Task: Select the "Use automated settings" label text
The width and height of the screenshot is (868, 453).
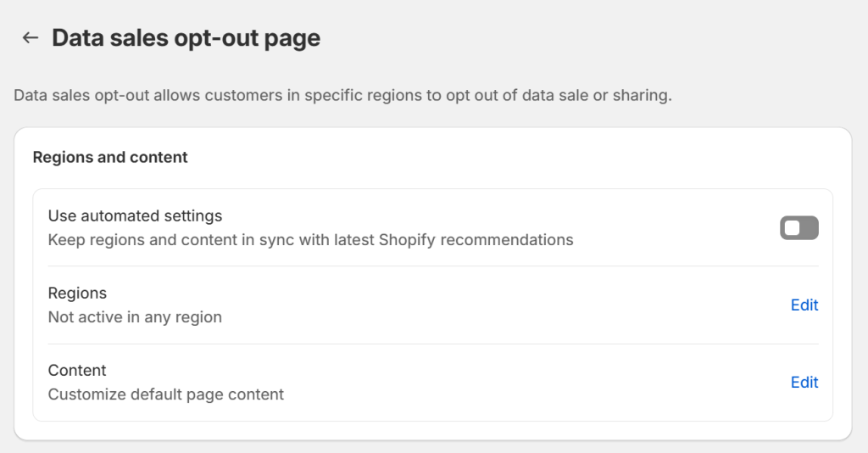Action: point(135,215)
